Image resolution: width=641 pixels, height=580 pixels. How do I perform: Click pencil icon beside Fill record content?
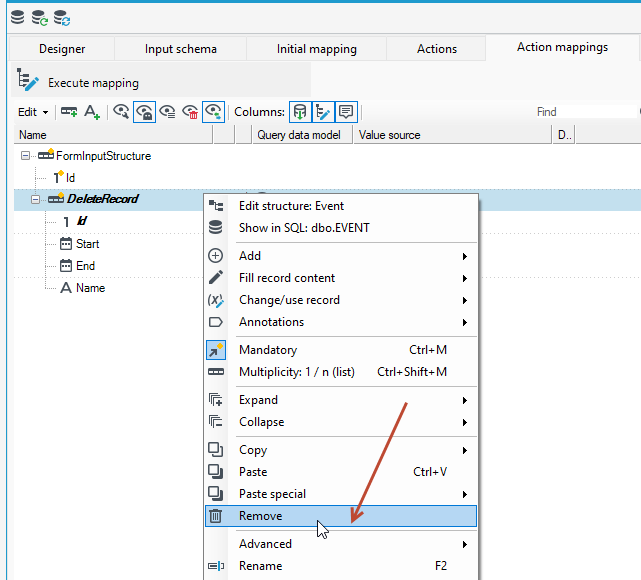tap(216, 278)
